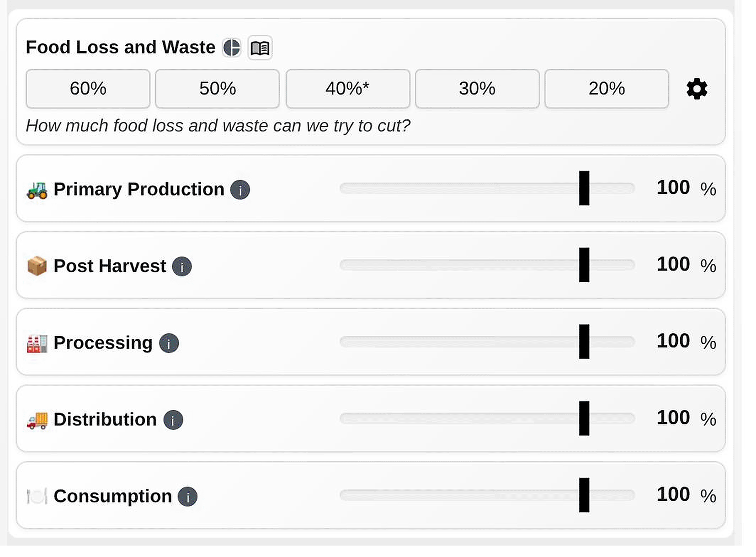The image size is (756, 557).
Task: Click the Consumption slider handle
Action: [584, 495]
